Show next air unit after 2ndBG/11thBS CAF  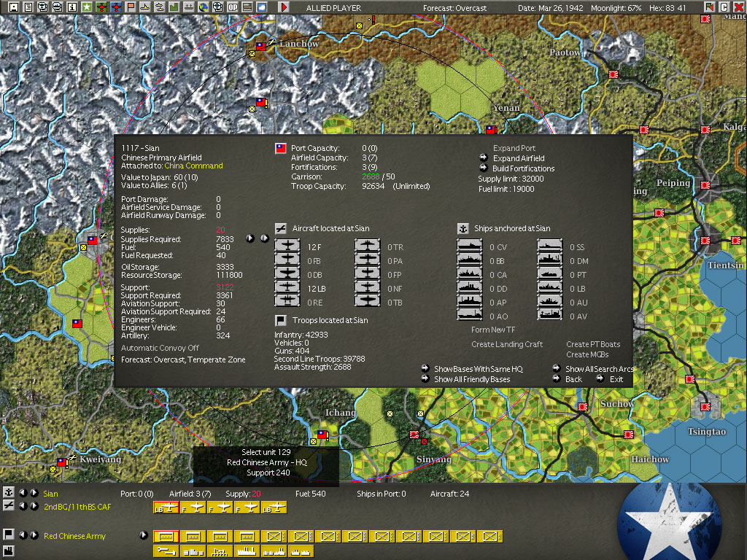pos(34,506)
